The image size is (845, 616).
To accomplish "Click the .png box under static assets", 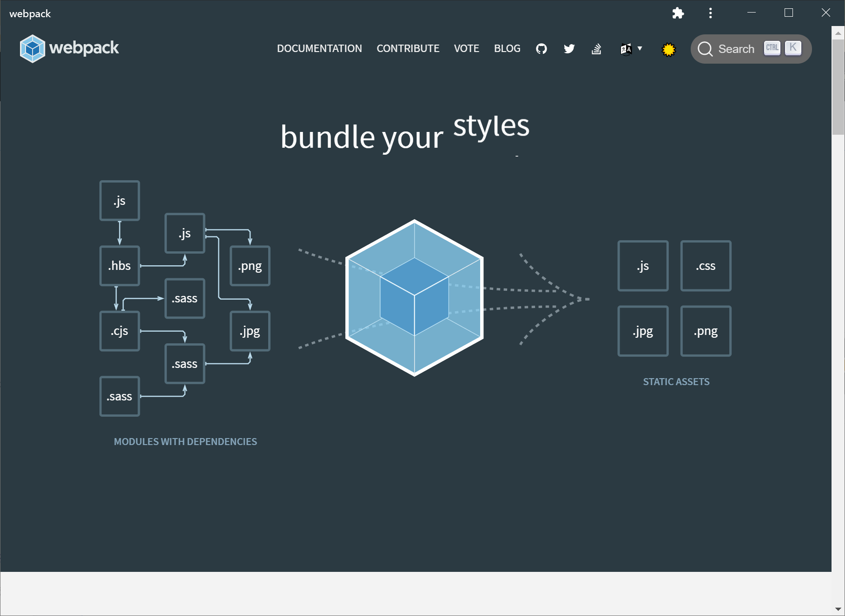I will point(706,331).
